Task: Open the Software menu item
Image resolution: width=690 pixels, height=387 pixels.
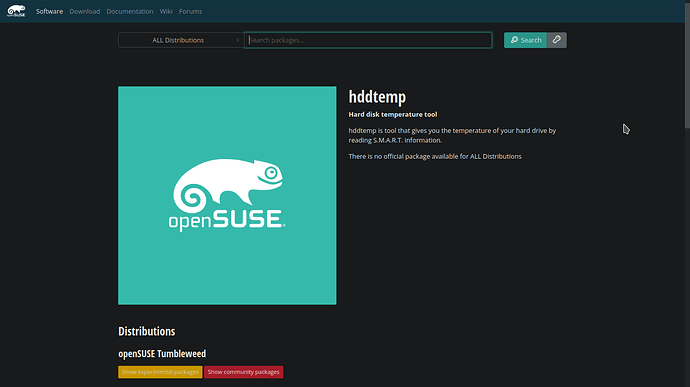Action: [x=49, y=11]
